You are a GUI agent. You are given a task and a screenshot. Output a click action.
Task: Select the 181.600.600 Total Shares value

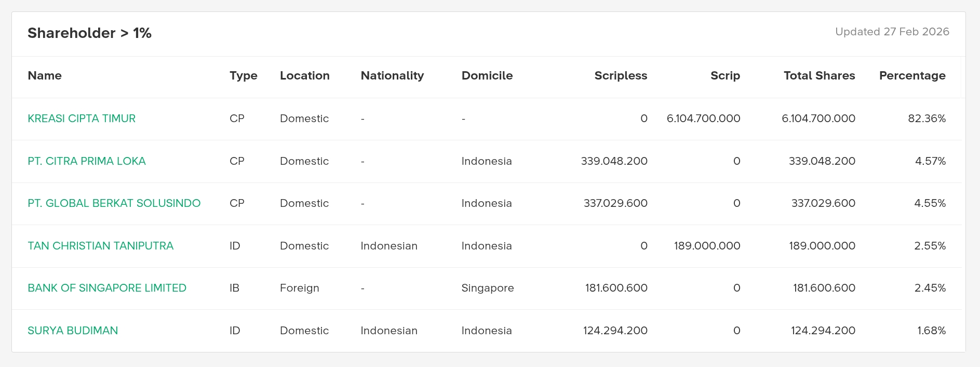[824, 288]
